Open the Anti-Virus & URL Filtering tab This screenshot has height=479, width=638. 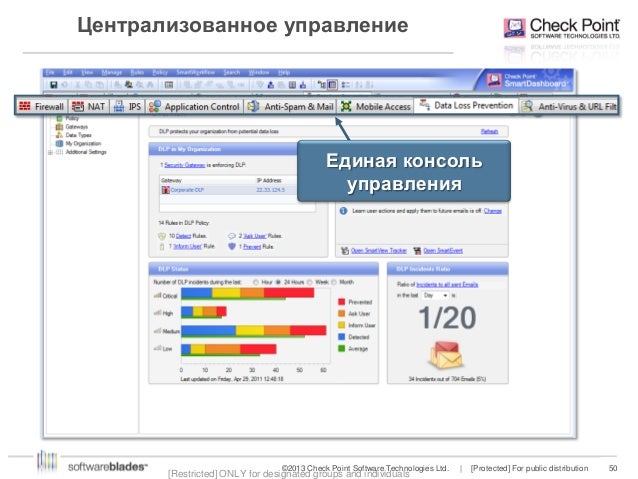click(x=569, y=106)
